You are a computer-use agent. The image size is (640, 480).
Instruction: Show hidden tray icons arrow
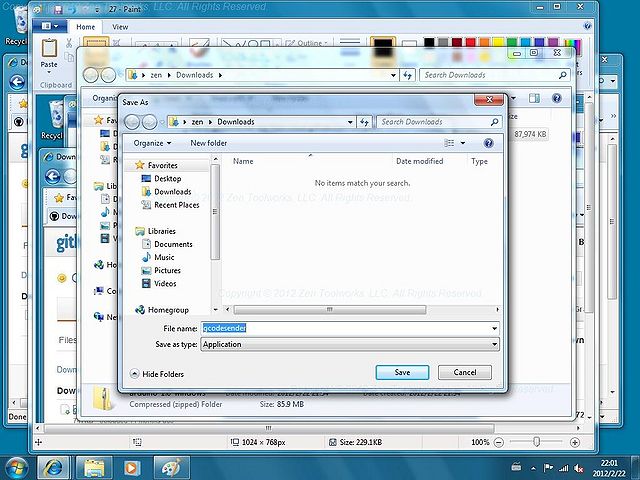point(533,468)
